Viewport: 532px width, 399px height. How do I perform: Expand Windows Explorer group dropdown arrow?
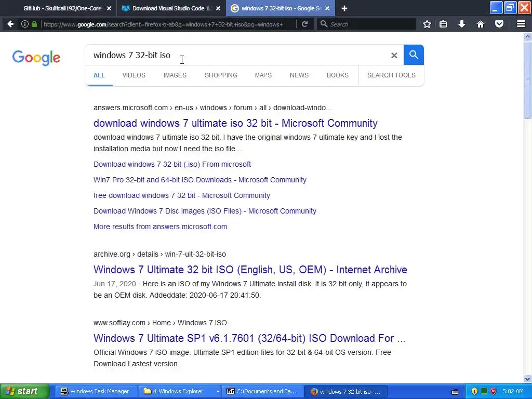(x=218, y=392)
